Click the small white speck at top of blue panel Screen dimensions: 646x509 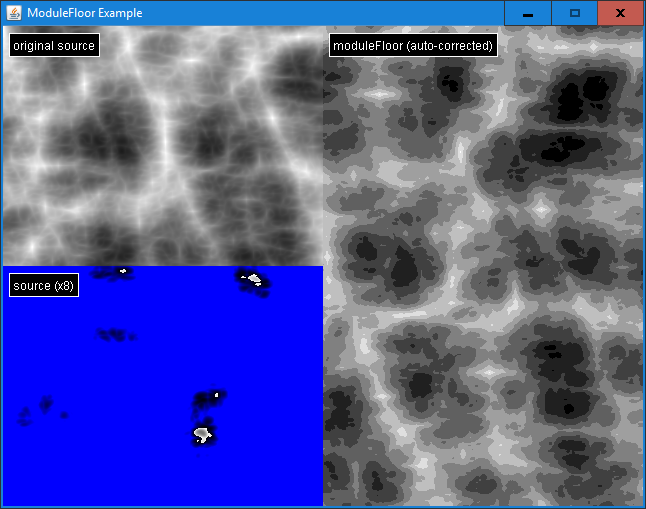click(x=123, y=270)
